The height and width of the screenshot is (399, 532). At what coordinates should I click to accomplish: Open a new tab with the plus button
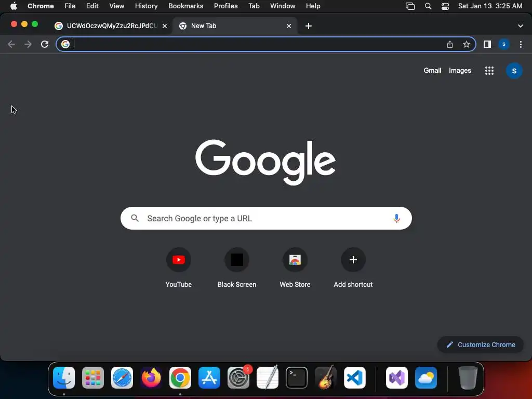(x=309, y=26)
